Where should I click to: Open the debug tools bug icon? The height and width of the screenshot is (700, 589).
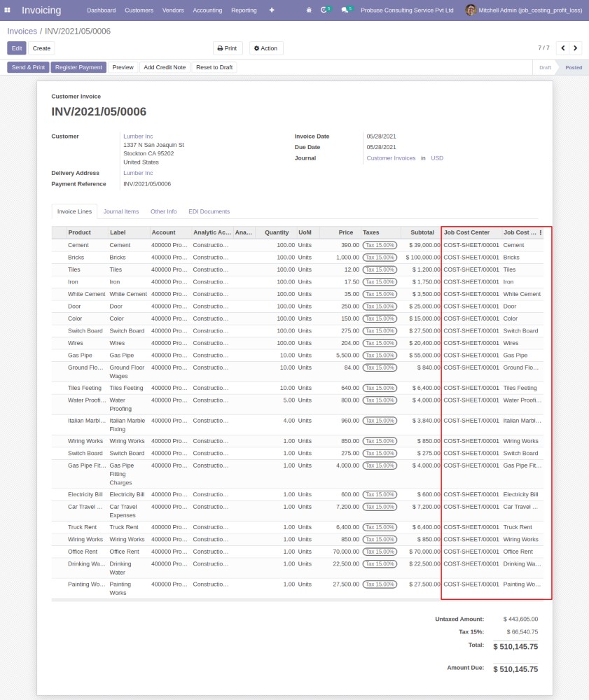point(309,10)
